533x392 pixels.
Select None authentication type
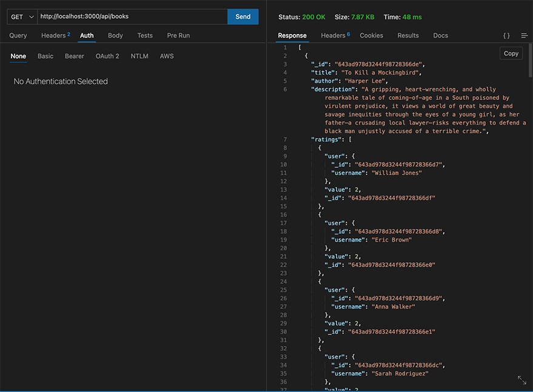click(x=18, y=56)
